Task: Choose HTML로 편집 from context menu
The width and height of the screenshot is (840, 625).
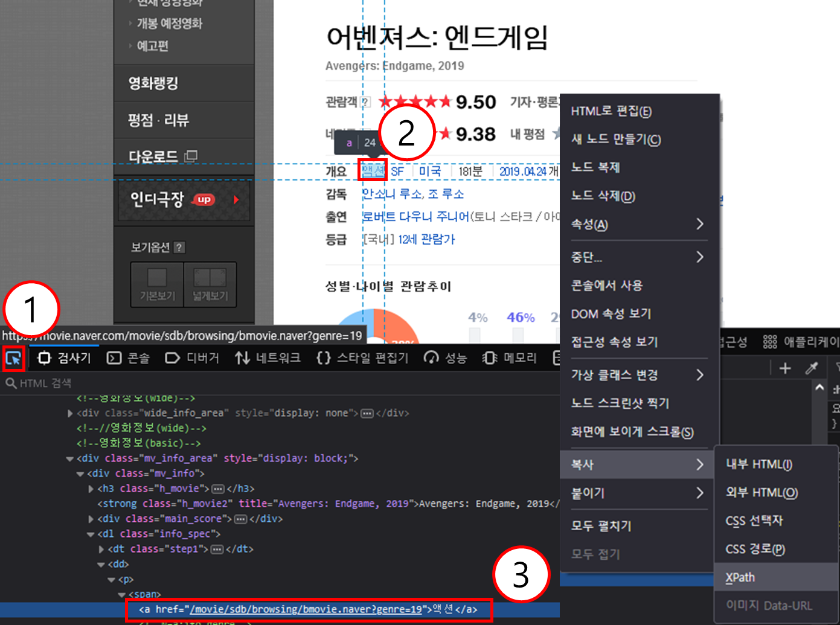Action: [x=640, y=111]
